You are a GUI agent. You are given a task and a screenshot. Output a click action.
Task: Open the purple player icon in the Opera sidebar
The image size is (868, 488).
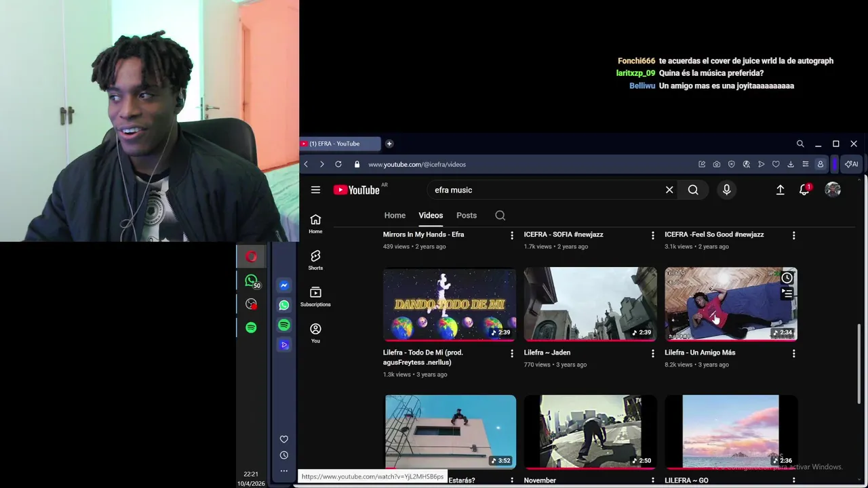284,345
